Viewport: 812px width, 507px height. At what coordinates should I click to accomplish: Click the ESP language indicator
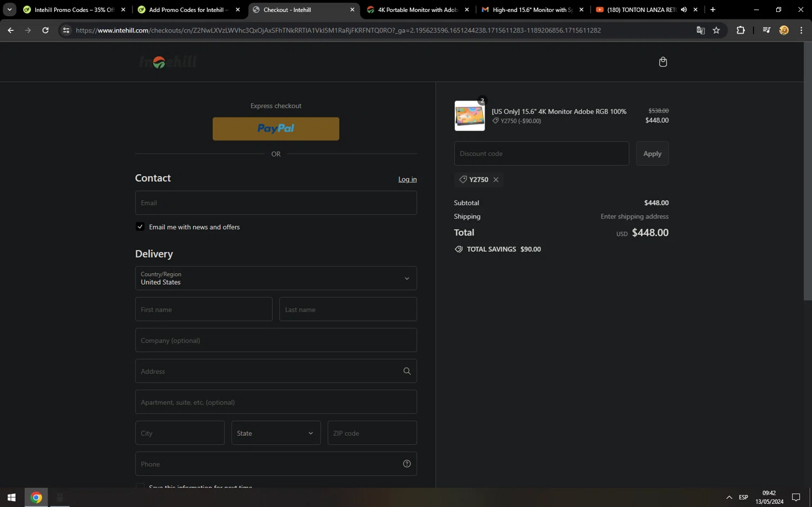[743, 497]
